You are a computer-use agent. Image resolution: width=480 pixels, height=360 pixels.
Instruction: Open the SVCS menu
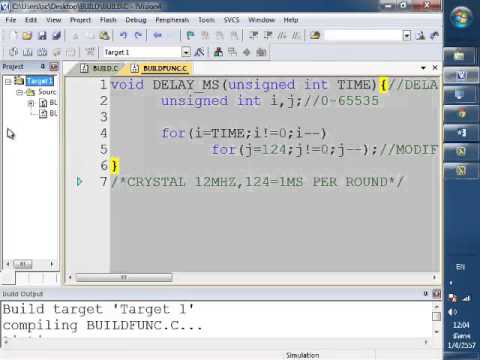(231, 20)
